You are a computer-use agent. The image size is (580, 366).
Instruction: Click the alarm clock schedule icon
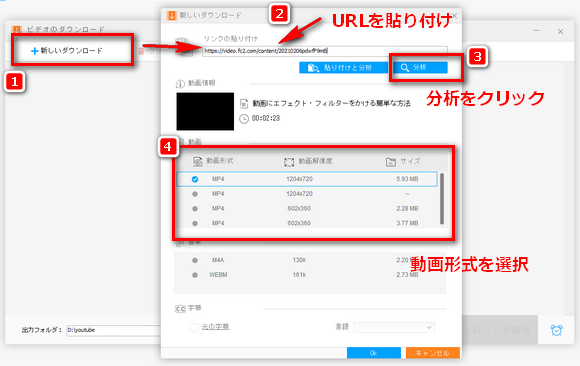(556, 330)
